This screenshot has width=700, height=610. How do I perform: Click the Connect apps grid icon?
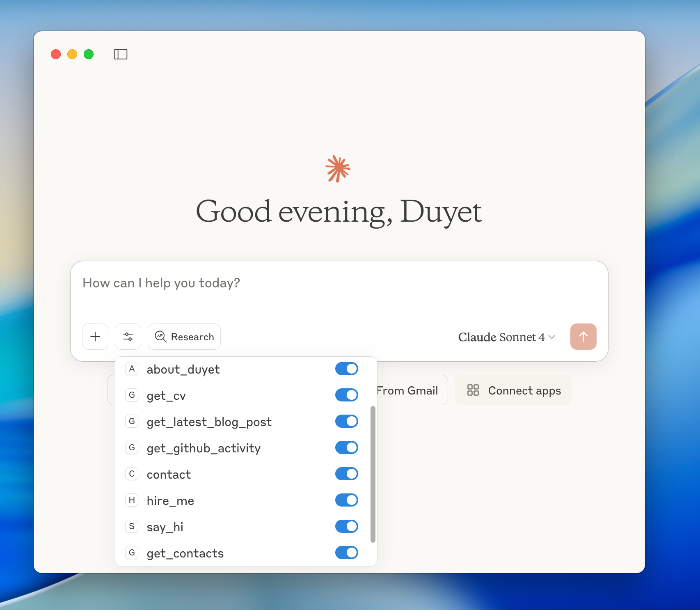473,390
